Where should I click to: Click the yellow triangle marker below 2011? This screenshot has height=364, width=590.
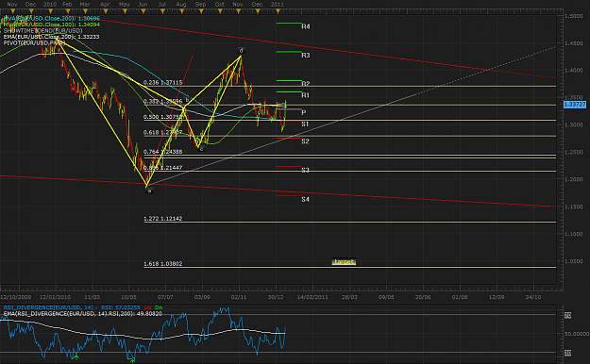tap(278, 11)
